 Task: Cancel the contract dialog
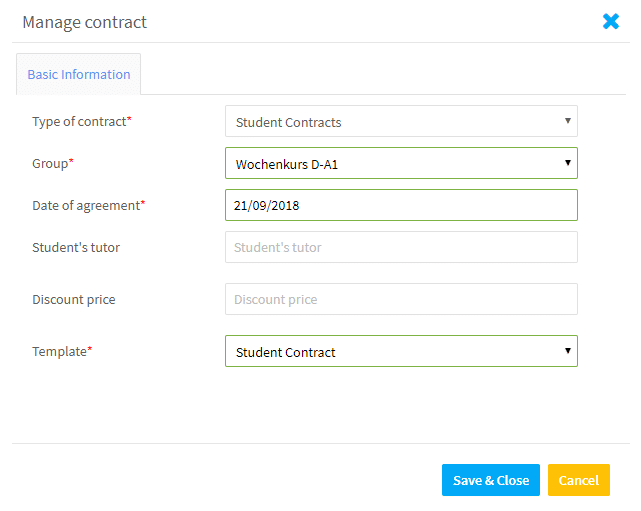coord(578,480)
